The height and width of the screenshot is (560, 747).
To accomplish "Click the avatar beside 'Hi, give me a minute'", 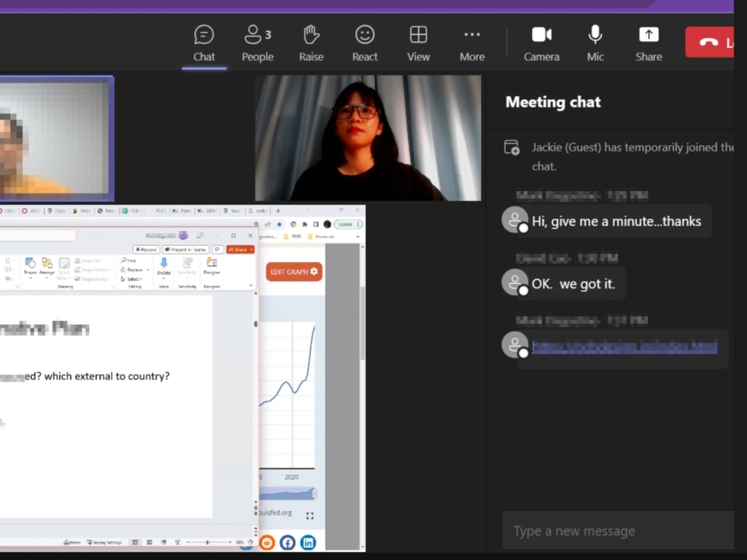I will coord(515,220).
